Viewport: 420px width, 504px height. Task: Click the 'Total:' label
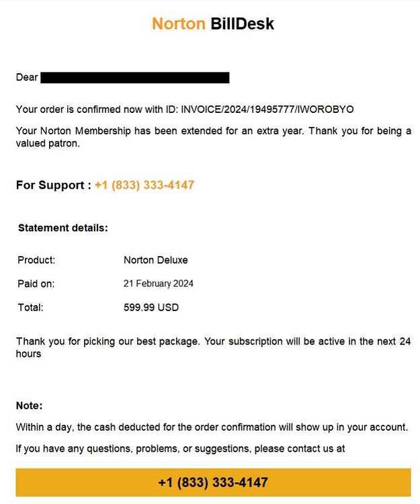pyautogui.click(x=30, y=308)
